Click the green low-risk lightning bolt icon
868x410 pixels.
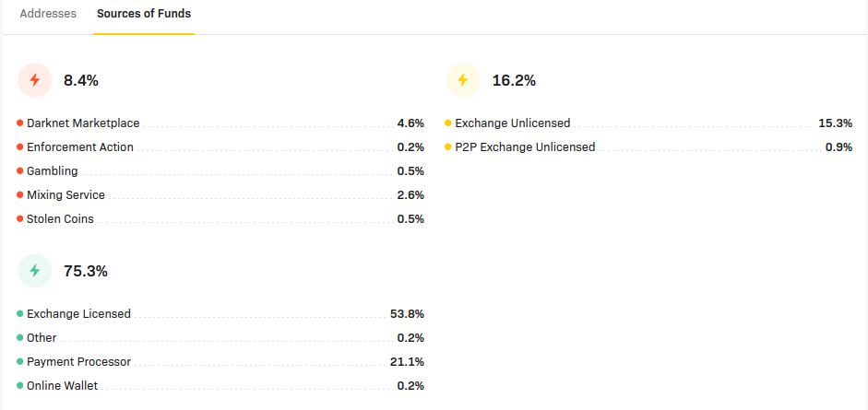tap(35, 271)
